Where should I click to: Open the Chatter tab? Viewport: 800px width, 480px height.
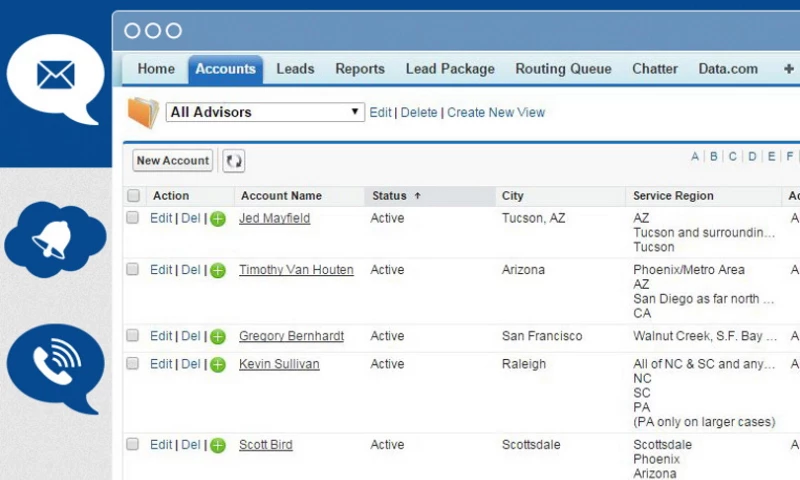(x=655, y=69)
